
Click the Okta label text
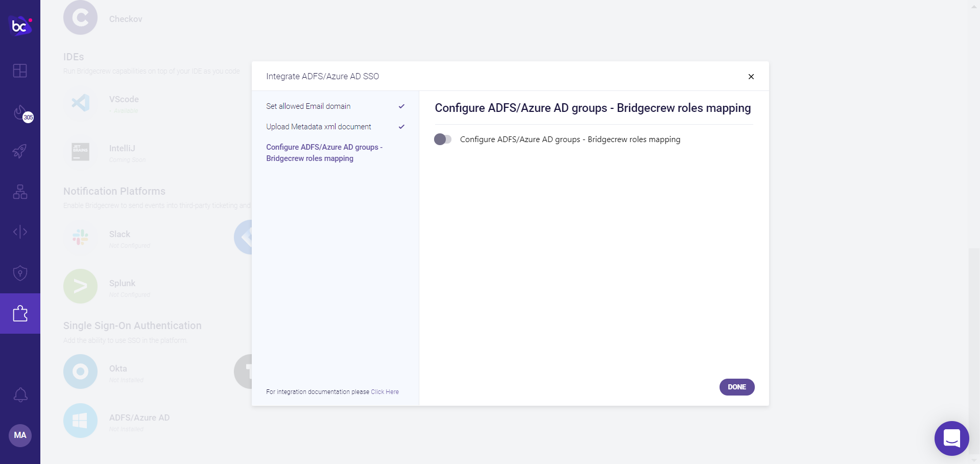[118, 368]
